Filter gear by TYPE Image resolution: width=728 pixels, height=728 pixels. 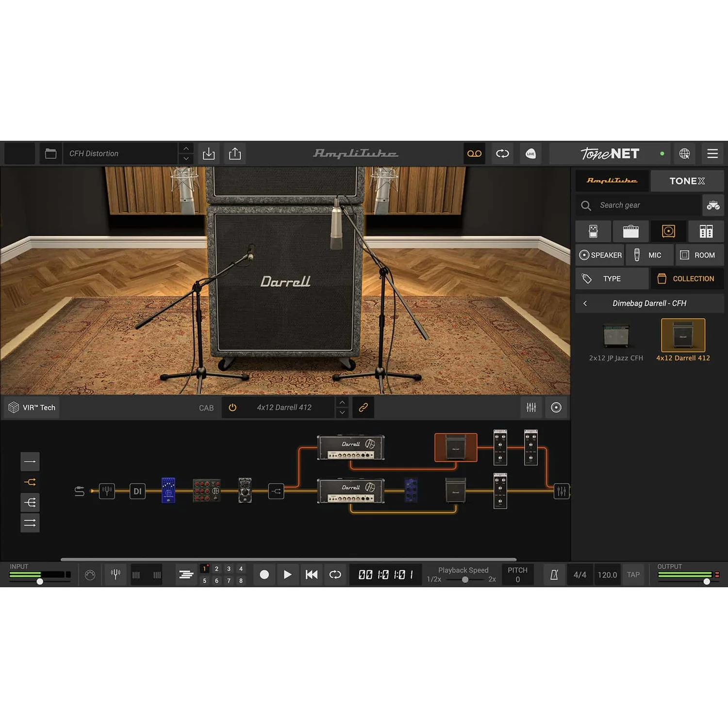coord(612,279)
